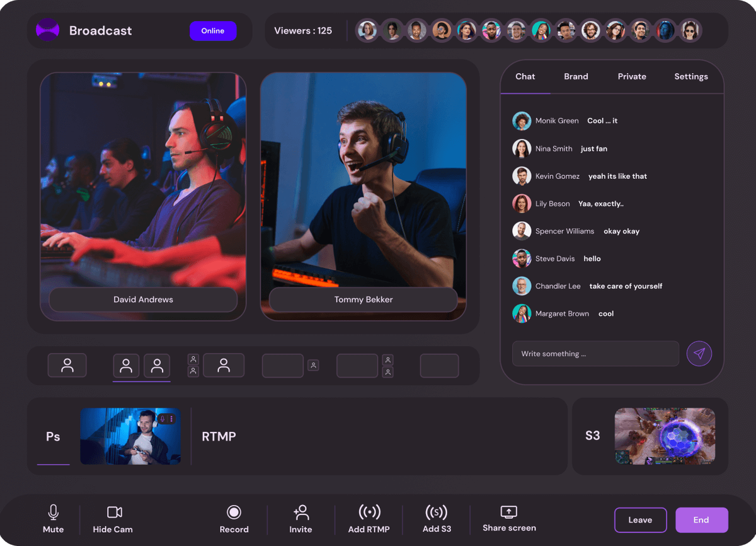756x546 pixels.
Task: Click Steve Davis' chat avatar
Action: click(x=522, y=258)
